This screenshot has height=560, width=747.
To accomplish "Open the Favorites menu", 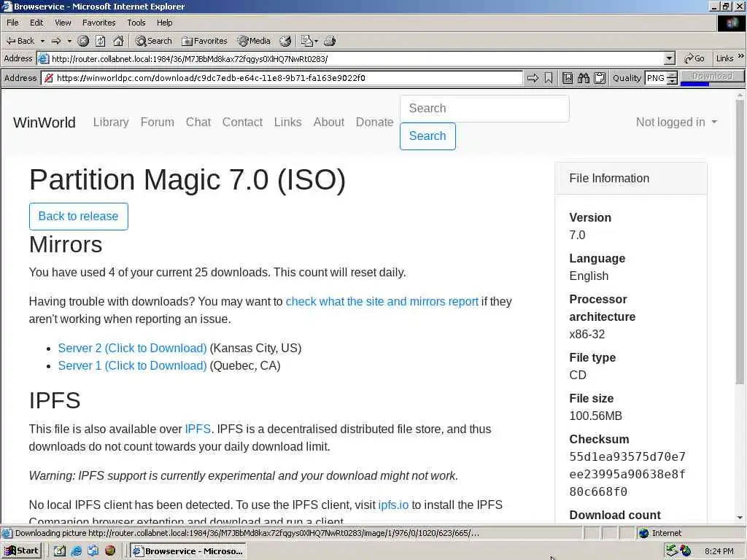I will coord(98,23).
